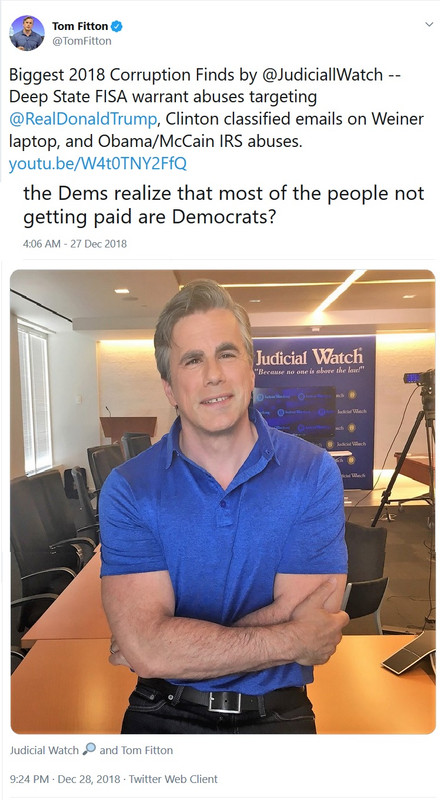Open the @RealDonaldTrump mention
This screenshot has width=440, height=800.
(83, 119)
